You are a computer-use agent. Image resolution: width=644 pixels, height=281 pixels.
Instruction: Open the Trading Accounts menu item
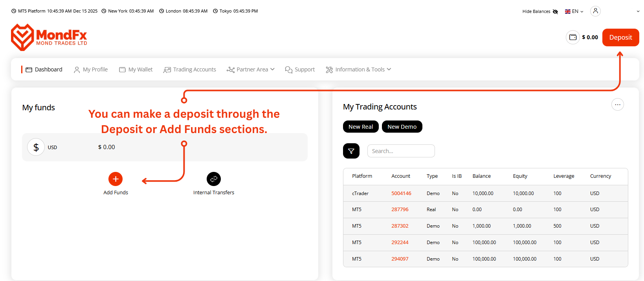(x=190, y=69)
